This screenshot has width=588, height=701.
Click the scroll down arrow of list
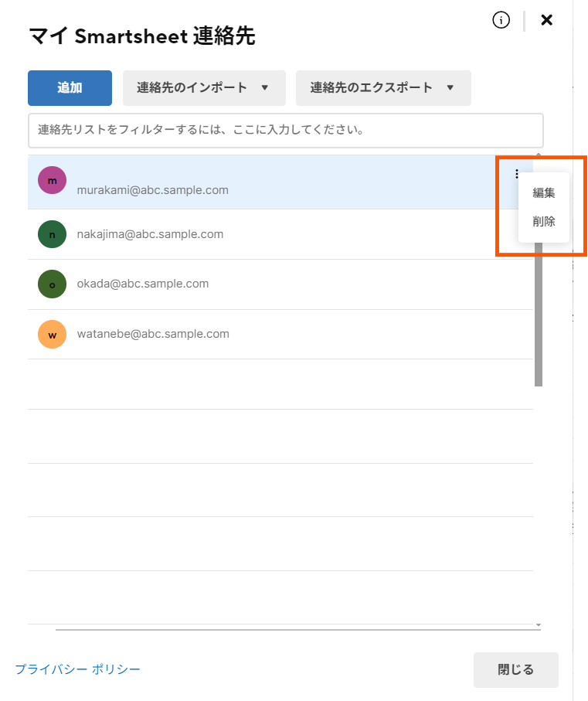[539, 624]
